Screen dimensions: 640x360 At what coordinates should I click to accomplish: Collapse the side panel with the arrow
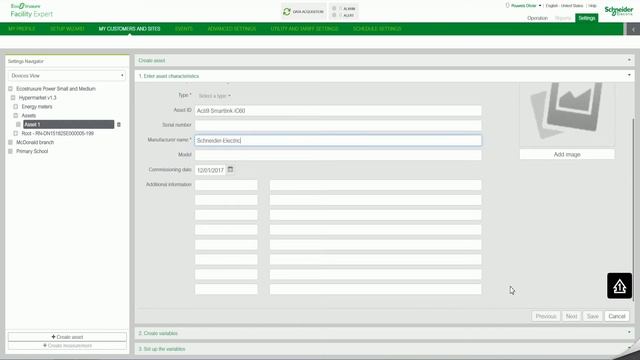(x=633, y=29)
